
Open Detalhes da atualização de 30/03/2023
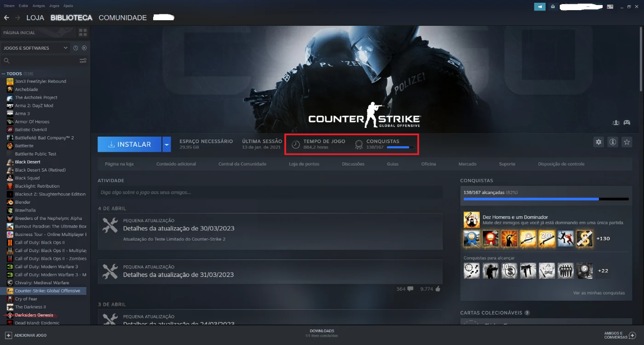pyautogui.click(x=178, y=229)
